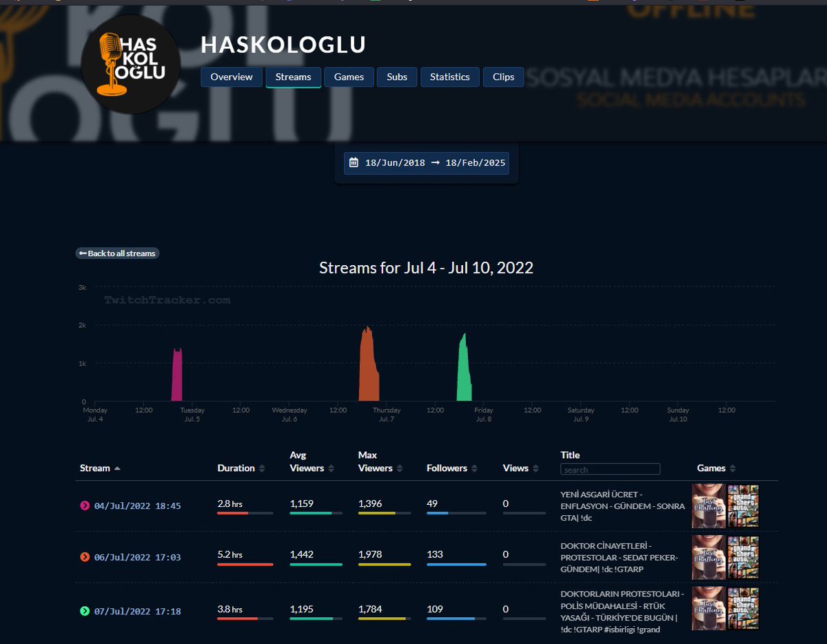Click followers value 133
827x644 pixels.
(x=435, y=554)
